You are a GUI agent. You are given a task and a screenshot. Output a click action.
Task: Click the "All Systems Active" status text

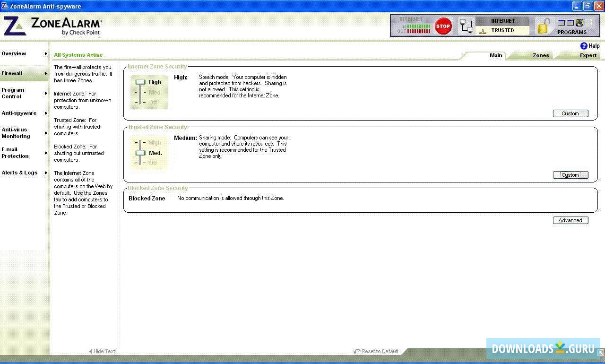78,55
